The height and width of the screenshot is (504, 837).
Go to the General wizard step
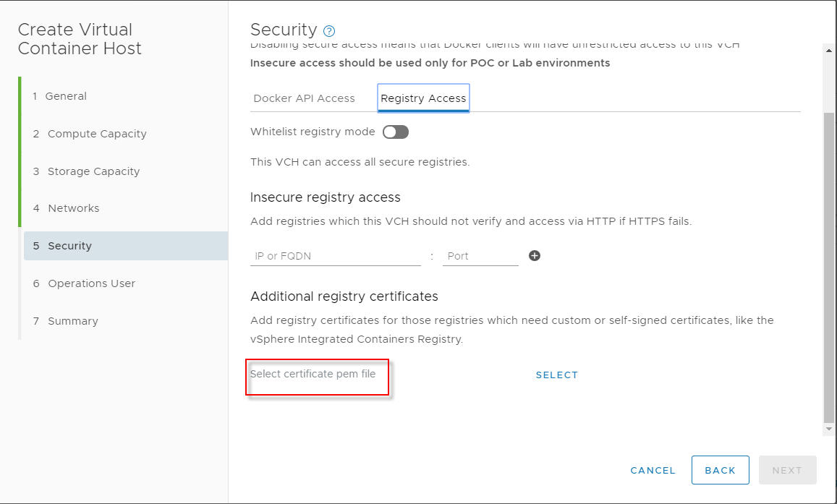tap(64, 95)
